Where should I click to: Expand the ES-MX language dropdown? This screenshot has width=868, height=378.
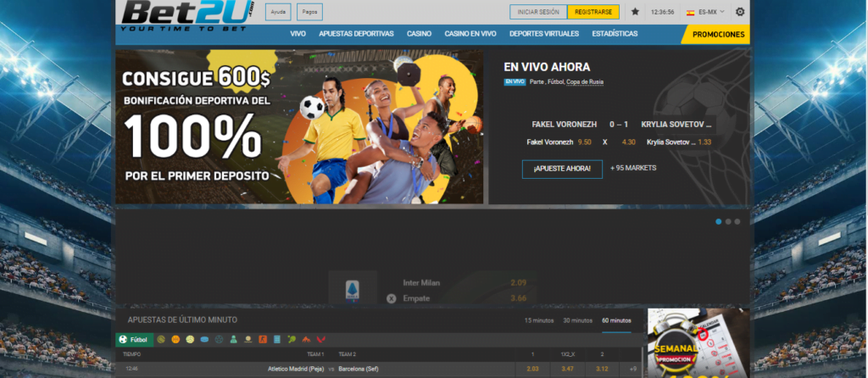tap(707, 12)
